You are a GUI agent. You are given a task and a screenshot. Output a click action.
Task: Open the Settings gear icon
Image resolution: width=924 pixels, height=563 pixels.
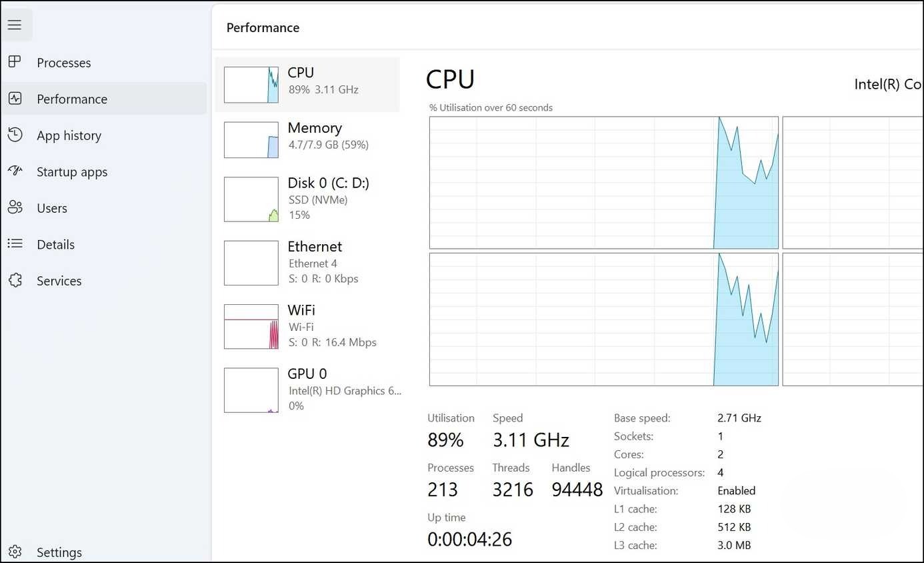(15, 552)
